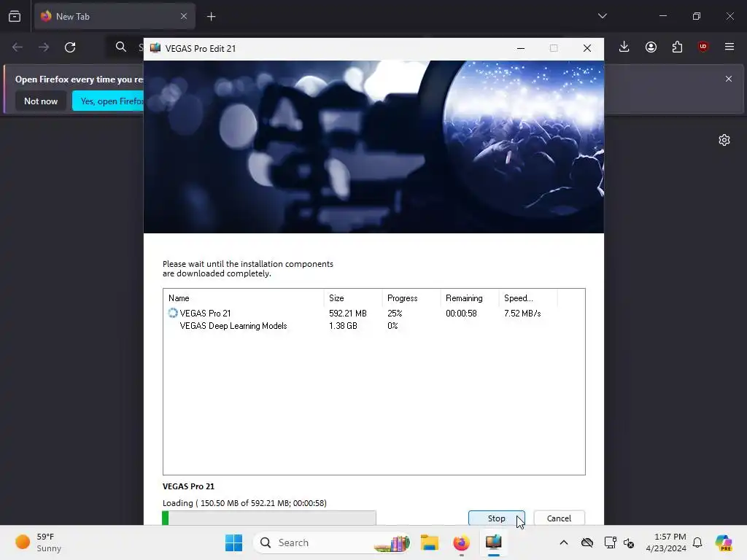Open the display/network tray icon
Image resolution: width=747 pixels, height=560 pixels.
pos(611,542)
